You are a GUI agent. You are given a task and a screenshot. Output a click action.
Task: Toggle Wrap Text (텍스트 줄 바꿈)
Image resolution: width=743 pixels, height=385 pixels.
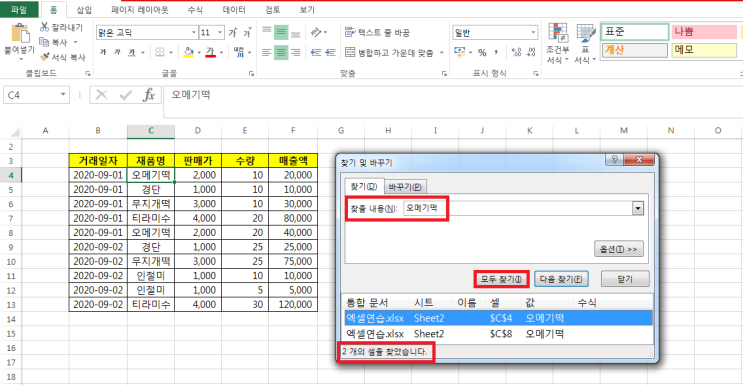pos(377,32)
